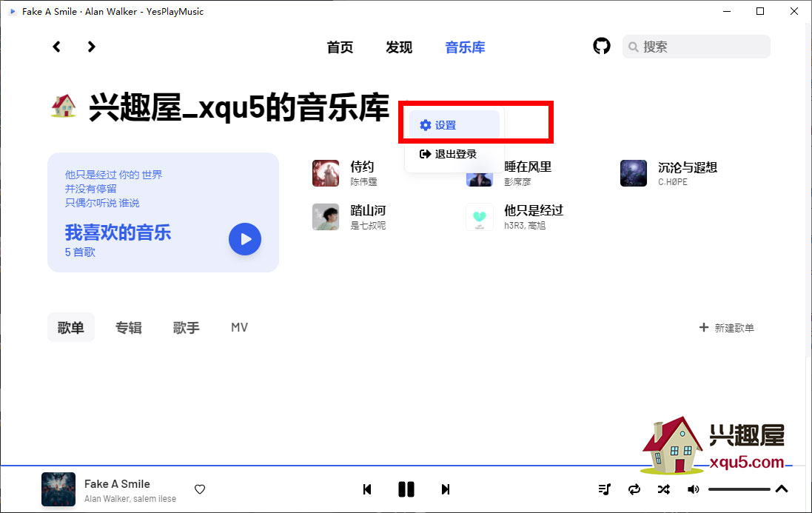The height and width of the screenshot is (513, 812).
Task: Click the now-playing title Fake A Smile
Action: tap(117, 484)
